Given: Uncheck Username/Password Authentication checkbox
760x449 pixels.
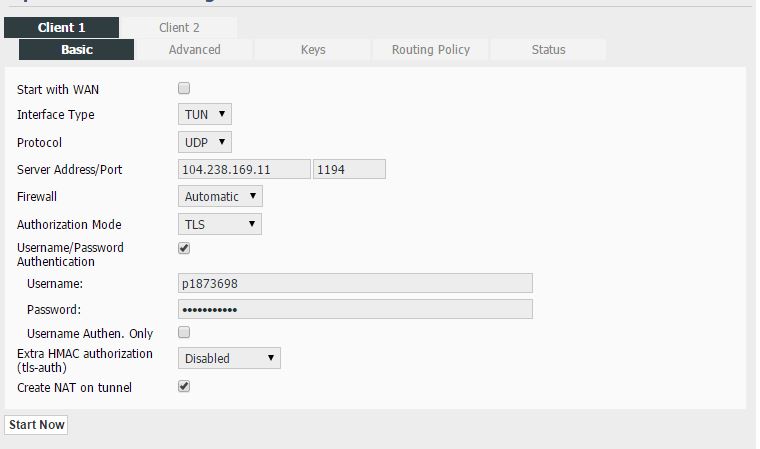Looking at the screenshot, I should (184, 248).
